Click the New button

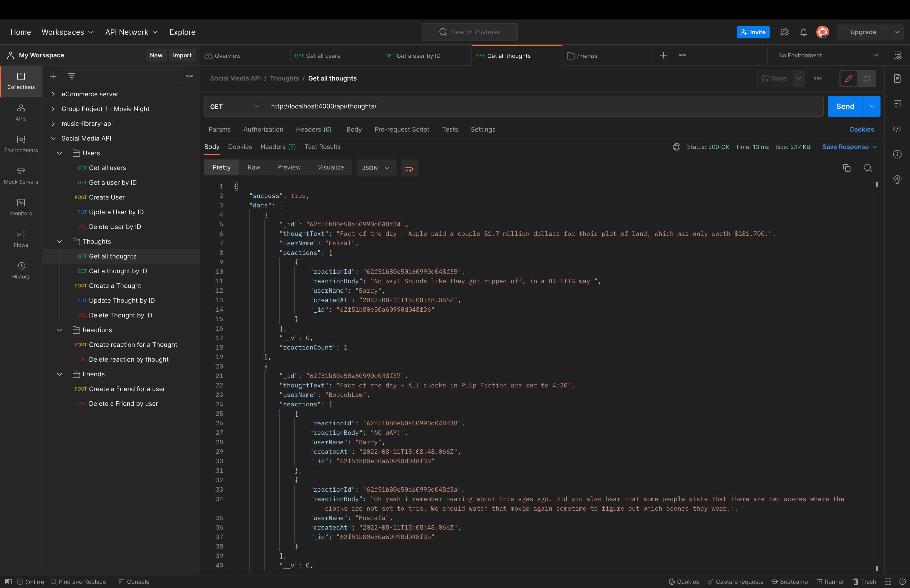tap(156, 55)
